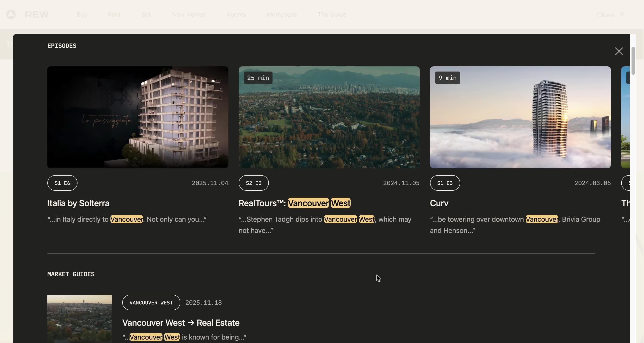This screenshot has height=343, width=644.
Task: Open the Sell menu
Action: [x=146, y=14]
